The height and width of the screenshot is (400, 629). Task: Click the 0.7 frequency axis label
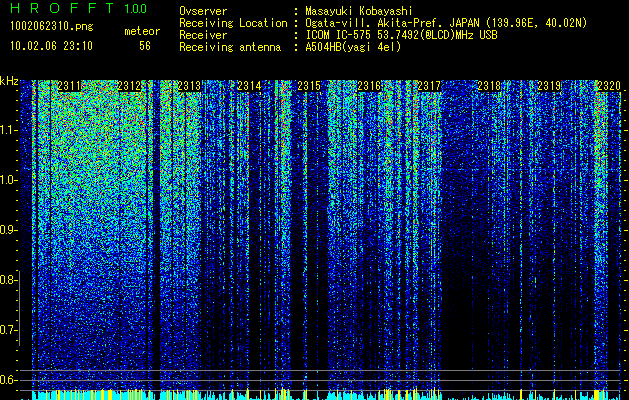8,330
